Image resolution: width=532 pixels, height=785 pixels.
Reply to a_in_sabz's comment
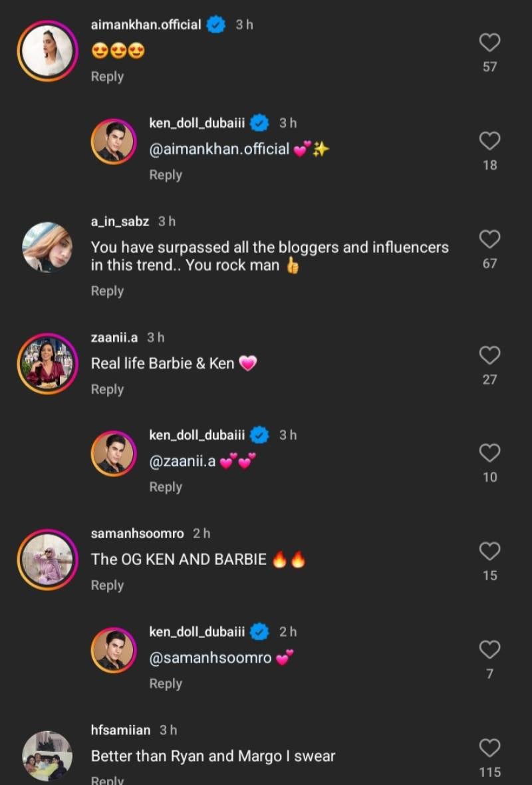[x=107, y=291]
